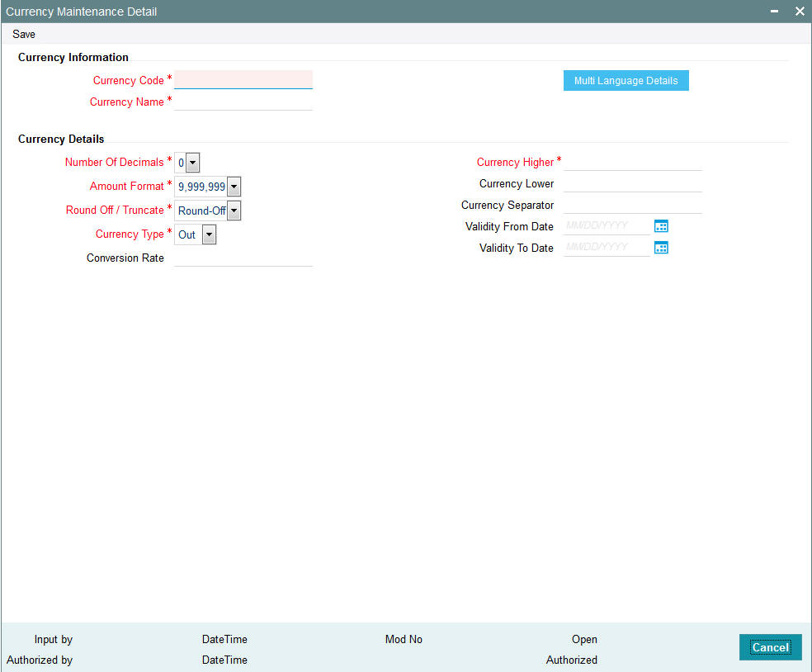Open calendar picker for Validity To Date

point(661,248)
